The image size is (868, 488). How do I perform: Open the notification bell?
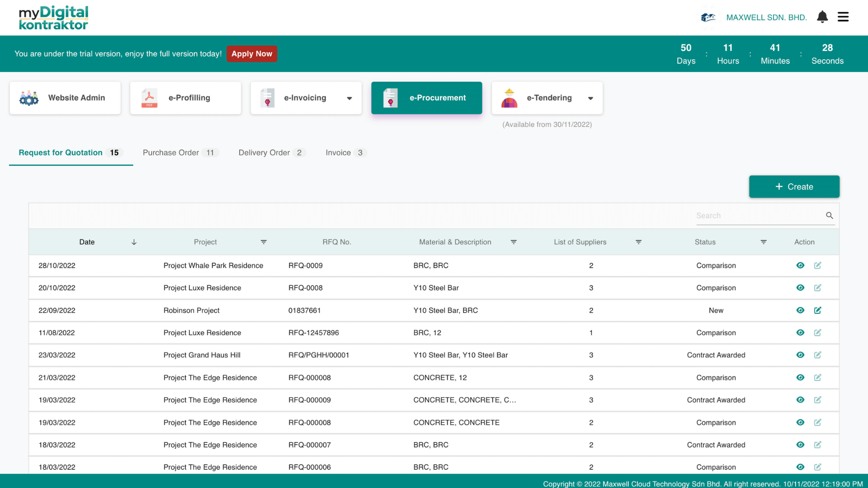pos(822,17)
